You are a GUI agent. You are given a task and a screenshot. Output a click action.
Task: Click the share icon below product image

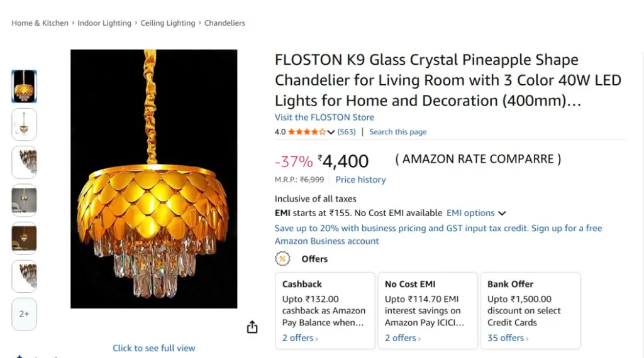pyautogui.click(x=252, y=327)
